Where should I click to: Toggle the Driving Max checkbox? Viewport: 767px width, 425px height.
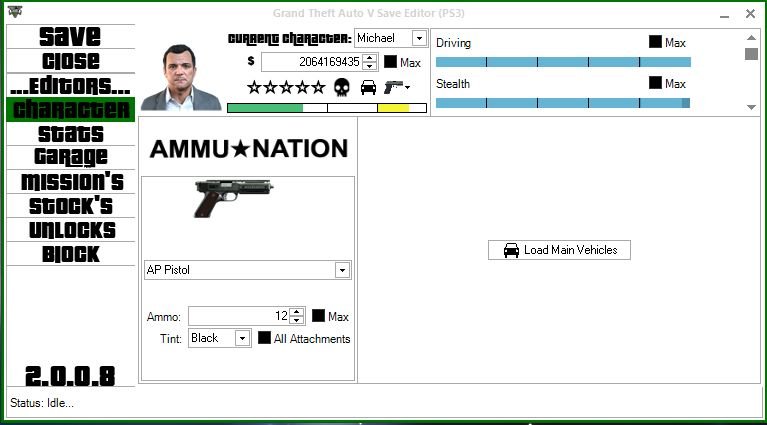(x=655, y=42)
